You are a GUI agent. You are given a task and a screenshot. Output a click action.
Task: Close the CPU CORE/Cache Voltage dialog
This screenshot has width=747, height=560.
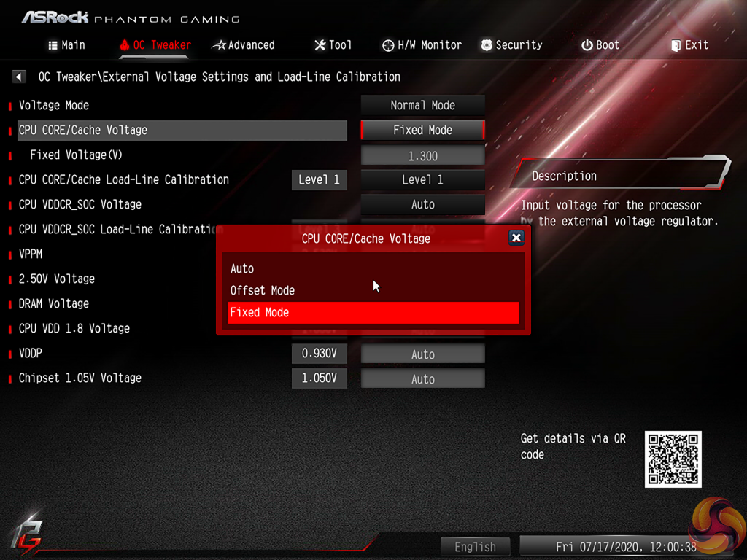pos(516,238)
